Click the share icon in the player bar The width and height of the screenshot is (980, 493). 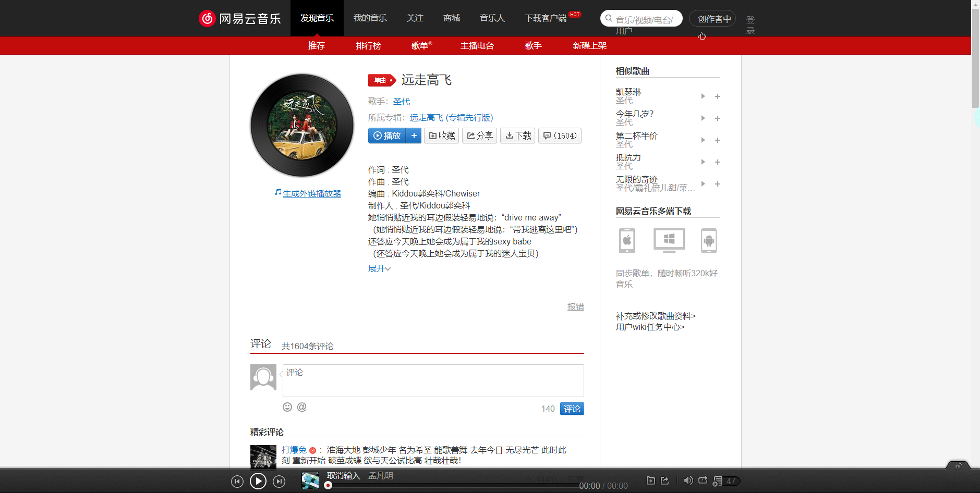[x=664, y=480]
